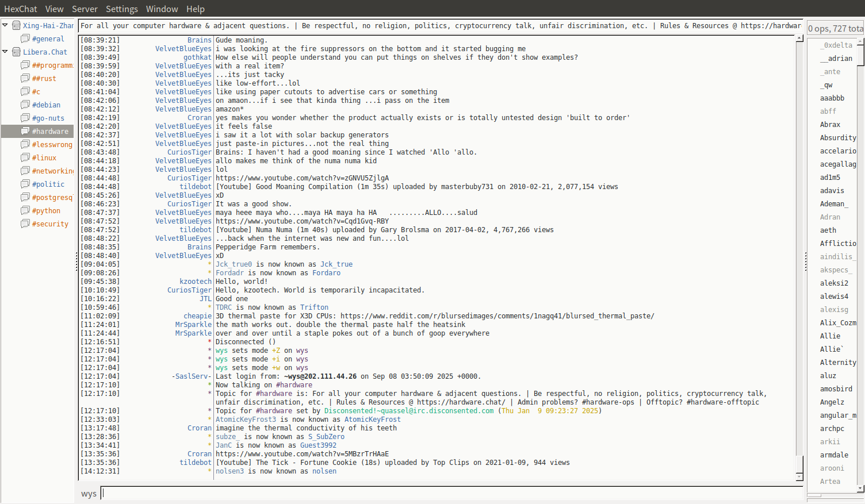The height and width of the screenshot is (504, 865).
Task: Select user archpc in user list
Action: pyautogui.click(x=832, y=428)
